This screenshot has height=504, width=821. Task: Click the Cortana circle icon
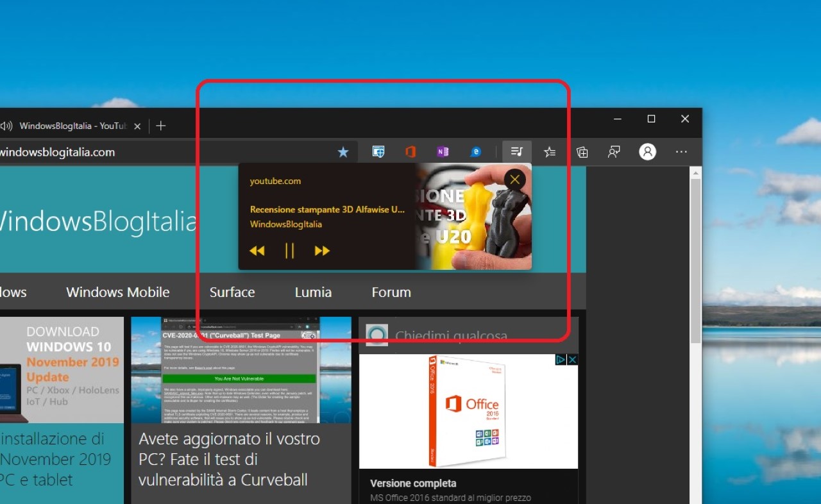pyautogui.click(x=377, y=335)
